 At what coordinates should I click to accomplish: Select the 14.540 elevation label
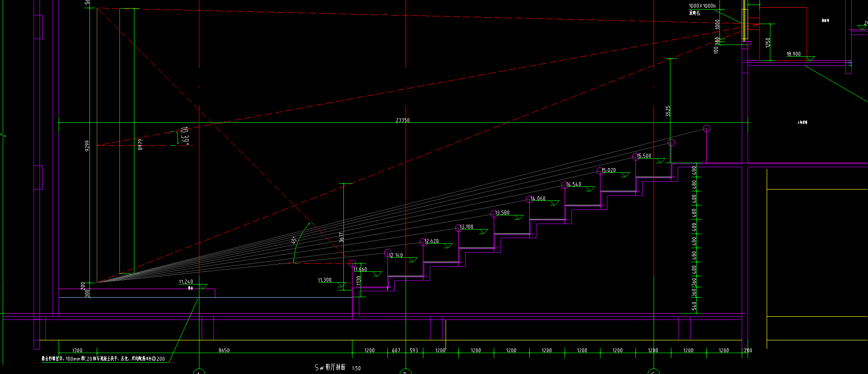click(574, 184)
